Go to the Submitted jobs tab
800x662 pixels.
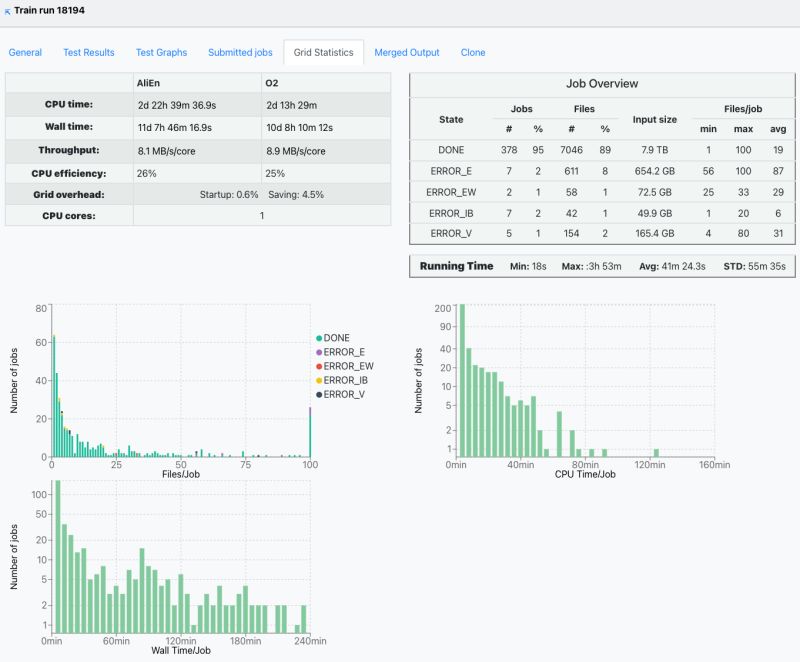[240, 53]
